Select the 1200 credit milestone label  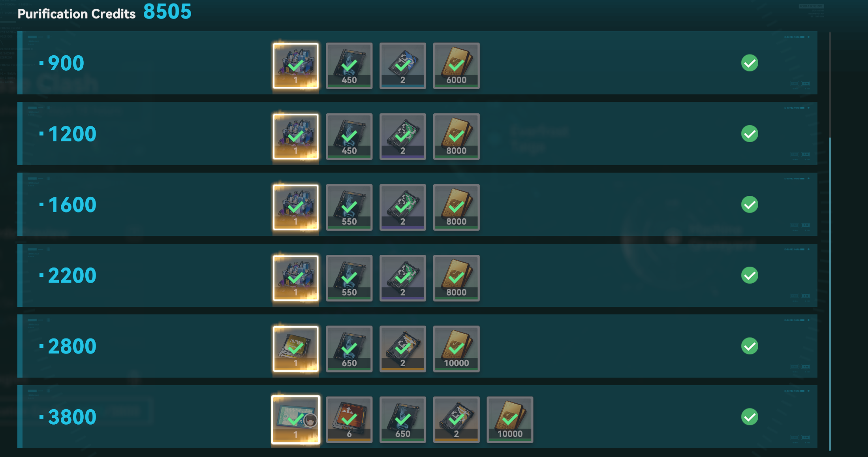pyautogui.click(x=72, y=134)
